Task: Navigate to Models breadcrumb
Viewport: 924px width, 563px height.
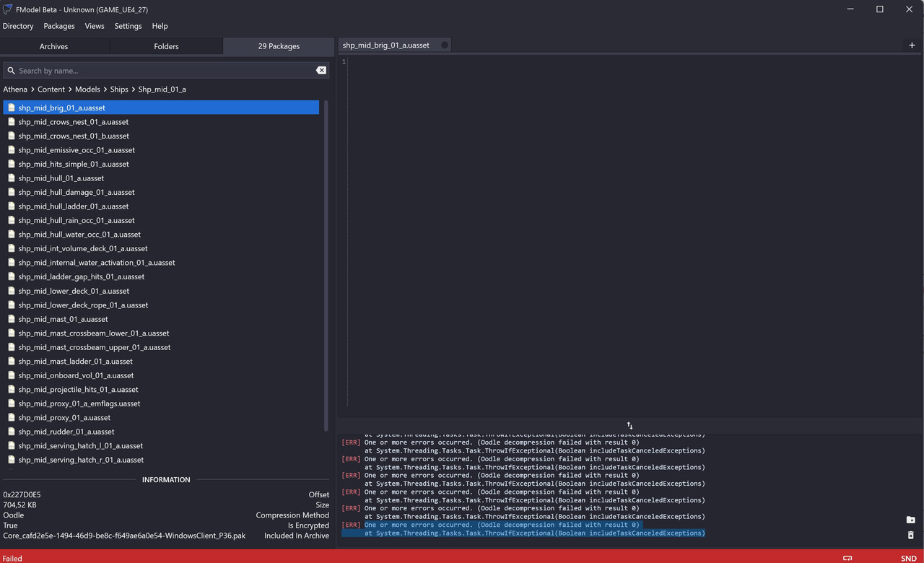Action: [87, 90]
